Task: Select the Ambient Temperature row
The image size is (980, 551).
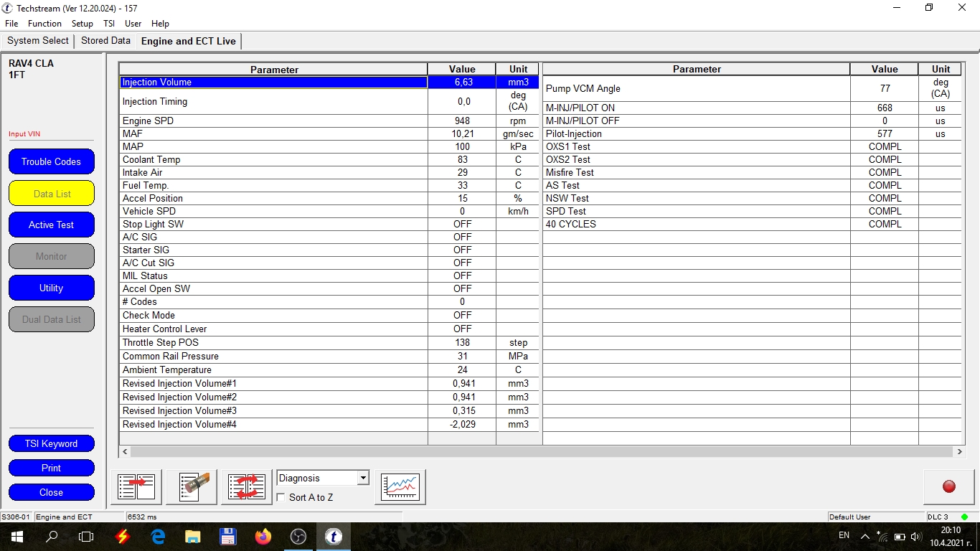Action: [x=329, y=369]
